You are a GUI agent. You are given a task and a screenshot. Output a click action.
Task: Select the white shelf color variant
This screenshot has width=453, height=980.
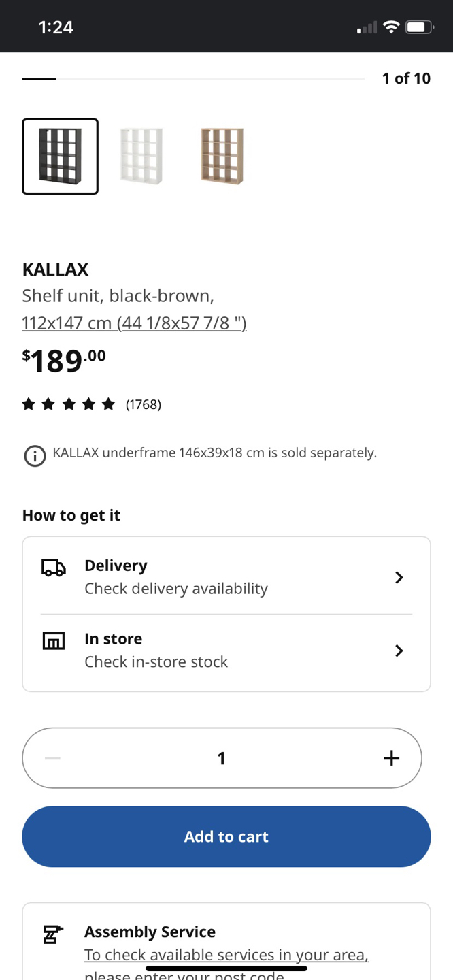(141, 157)
